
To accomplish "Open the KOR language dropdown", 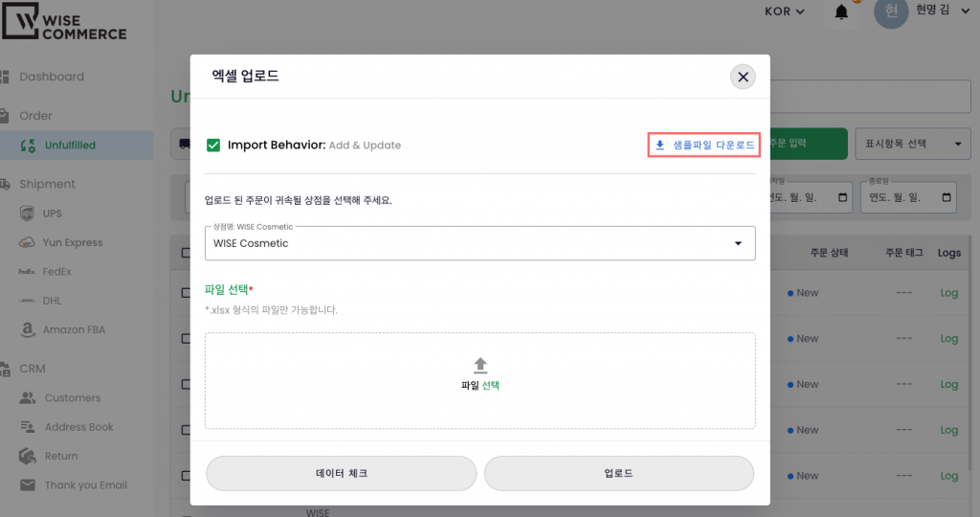I will coord(785,12).
